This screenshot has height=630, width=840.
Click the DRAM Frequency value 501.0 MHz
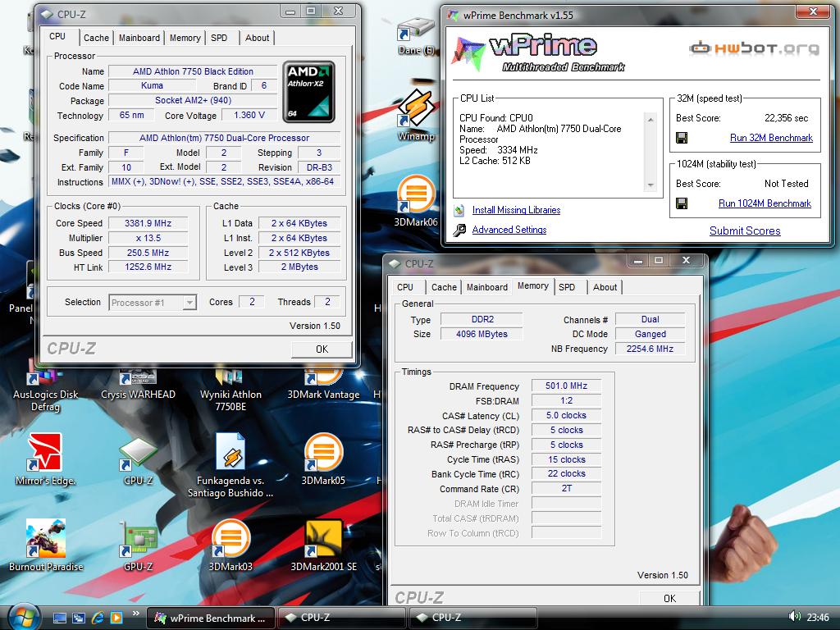566,386
